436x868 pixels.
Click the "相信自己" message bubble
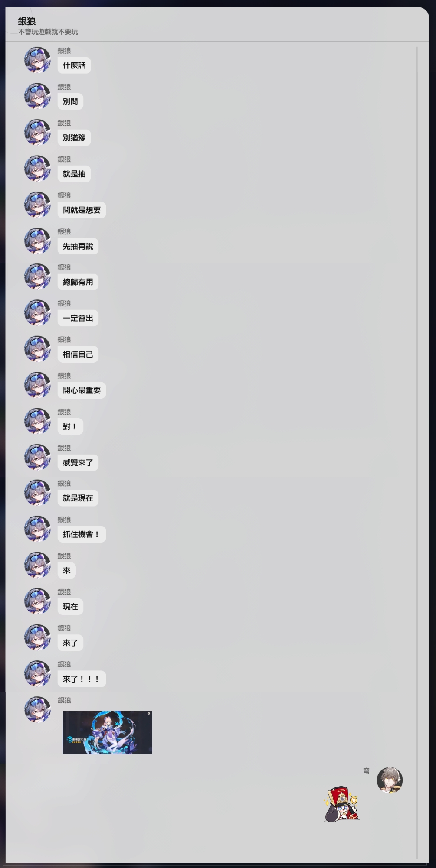pyautogui.click(x=78, y=354)
